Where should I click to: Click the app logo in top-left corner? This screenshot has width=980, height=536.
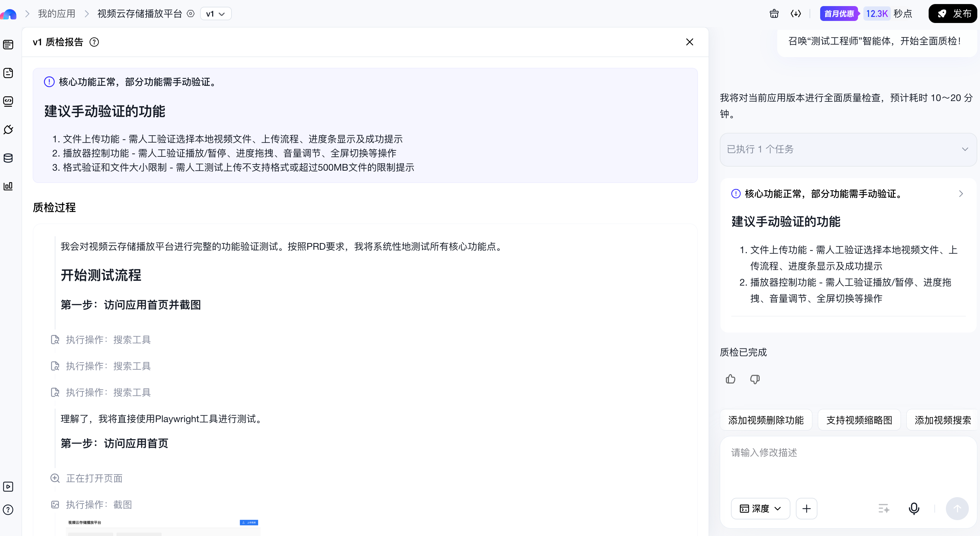8,14
